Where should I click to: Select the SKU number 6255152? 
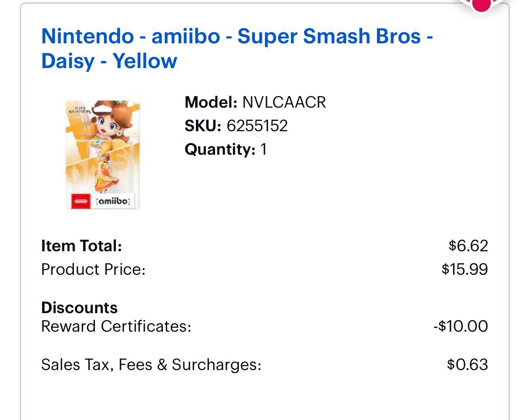click(257, 126)
